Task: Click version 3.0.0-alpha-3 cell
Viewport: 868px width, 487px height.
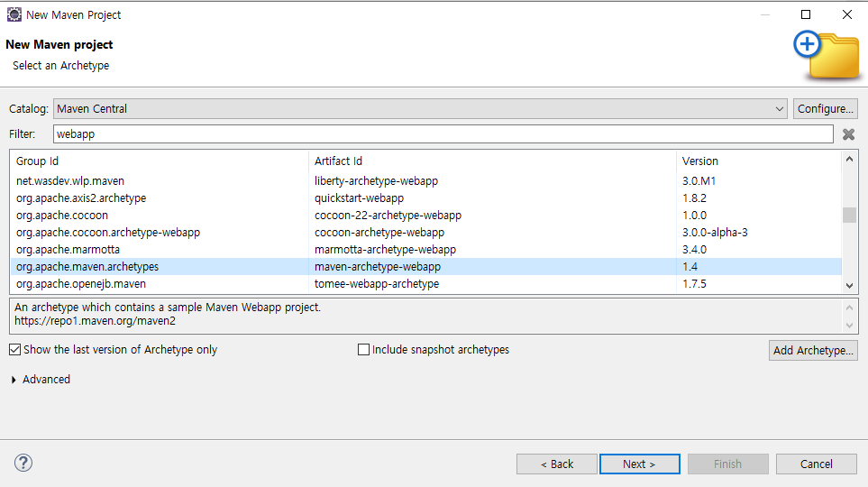Action: point(715,233)
